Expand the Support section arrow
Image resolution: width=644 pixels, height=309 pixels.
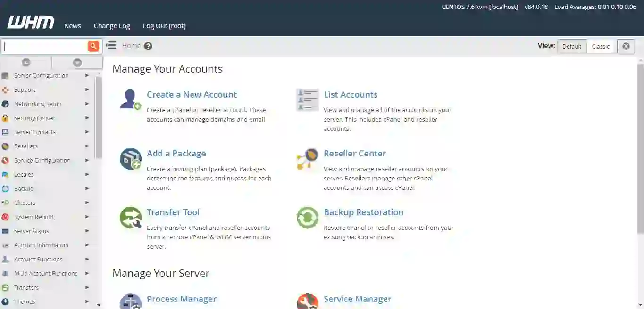(87, 89)
